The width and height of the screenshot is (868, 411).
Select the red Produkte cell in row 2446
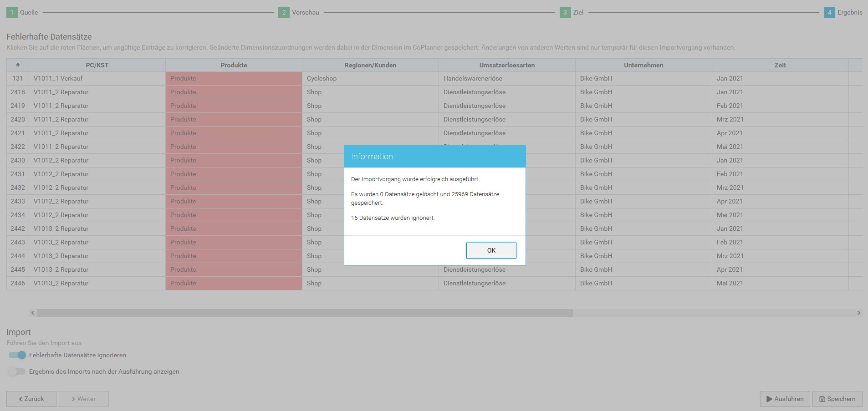234,283
